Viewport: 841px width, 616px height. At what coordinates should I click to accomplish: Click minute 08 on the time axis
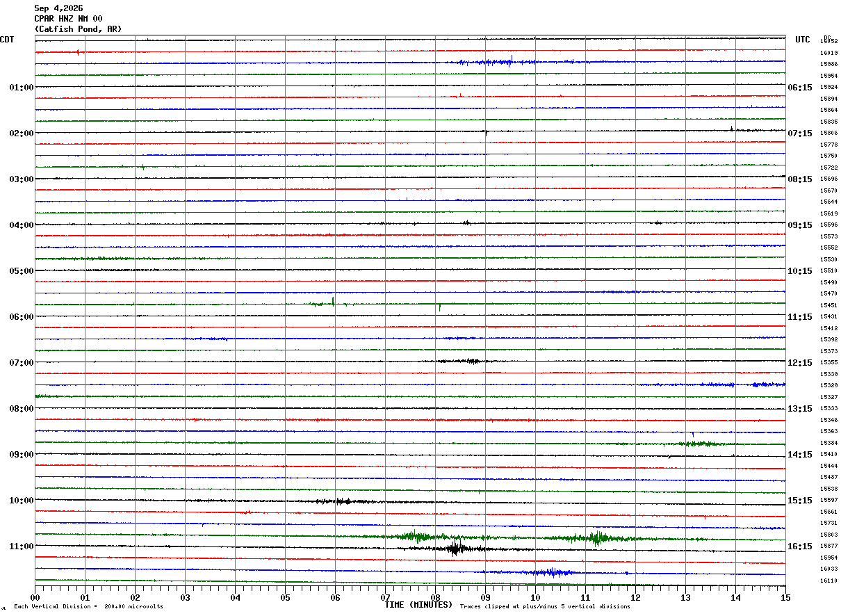tap(435, 597)
